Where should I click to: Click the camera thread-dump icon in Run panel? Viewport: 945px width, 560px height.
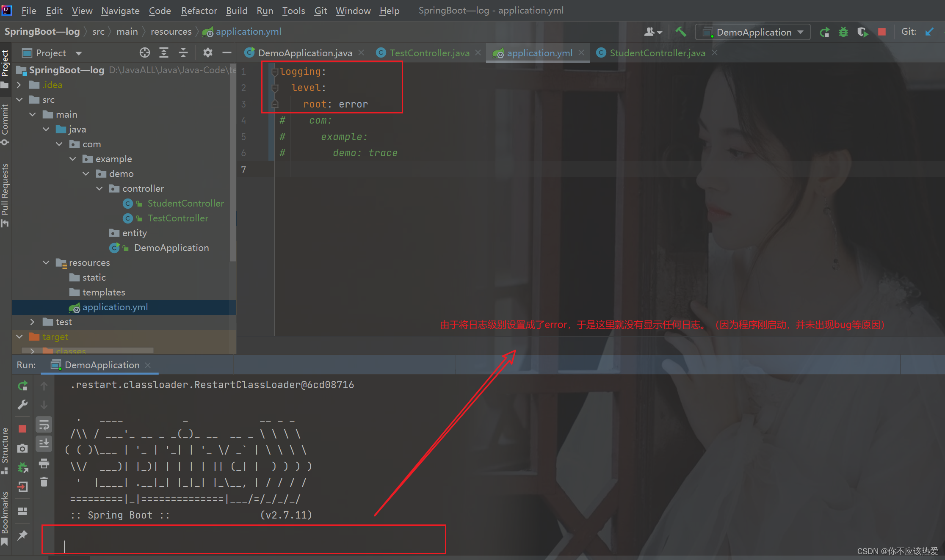click(22, 448)
